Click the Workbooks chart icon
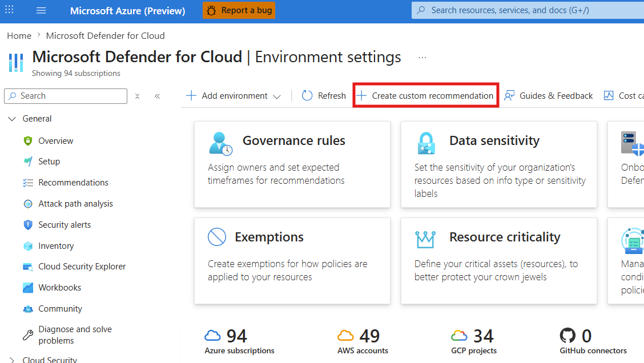Screen dimensions: 644x363 coord(28,288)
